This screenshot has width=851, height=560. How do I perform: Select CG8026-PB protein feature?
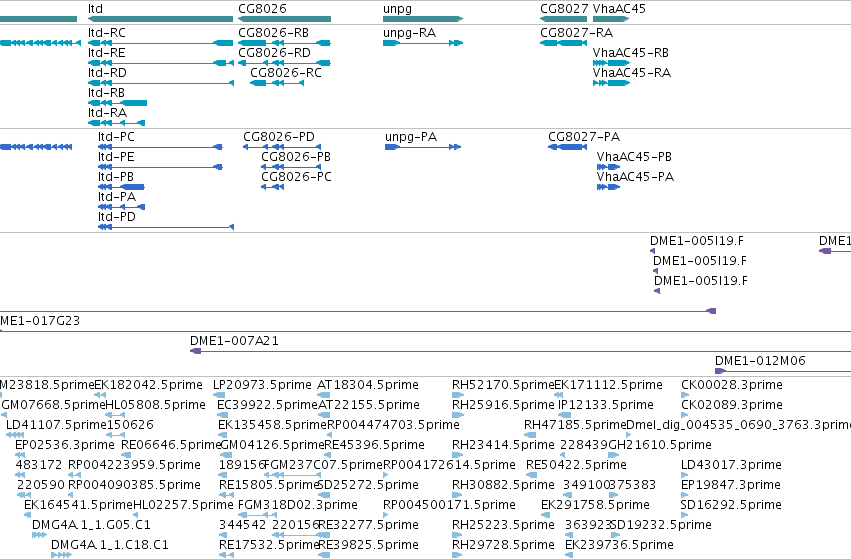(291, 167)
